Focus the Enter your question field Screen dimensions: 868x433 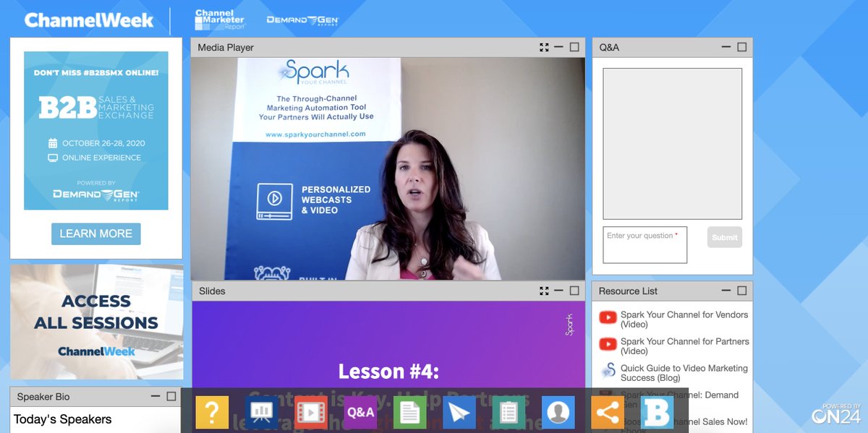645,245
